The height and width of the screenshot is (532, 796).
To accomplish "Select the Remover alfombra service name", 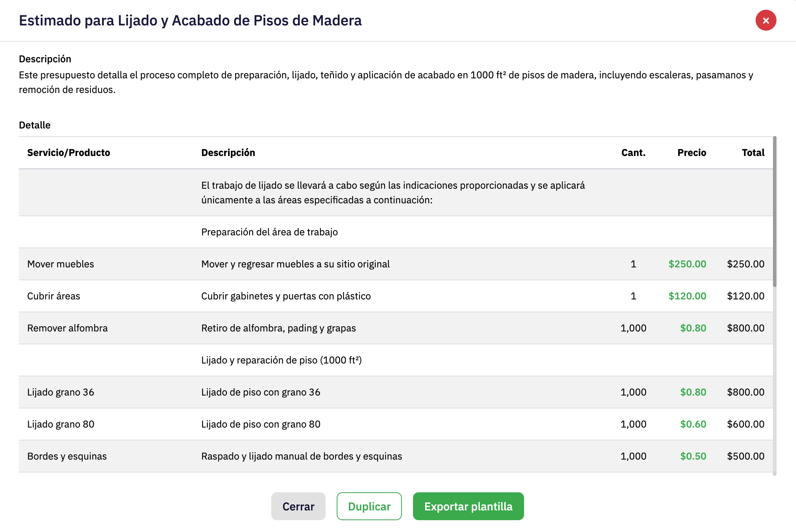I will 68,328.
